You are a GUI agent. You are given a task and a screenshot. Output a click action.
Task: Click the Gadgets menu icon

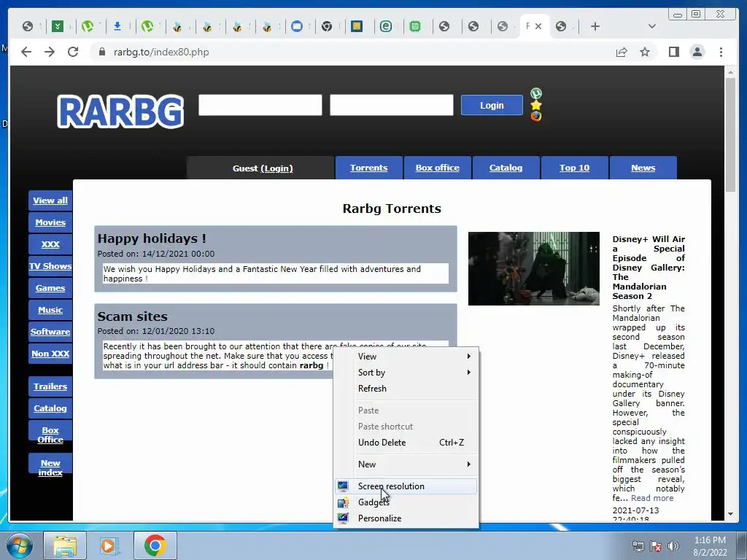click(343, 502)
